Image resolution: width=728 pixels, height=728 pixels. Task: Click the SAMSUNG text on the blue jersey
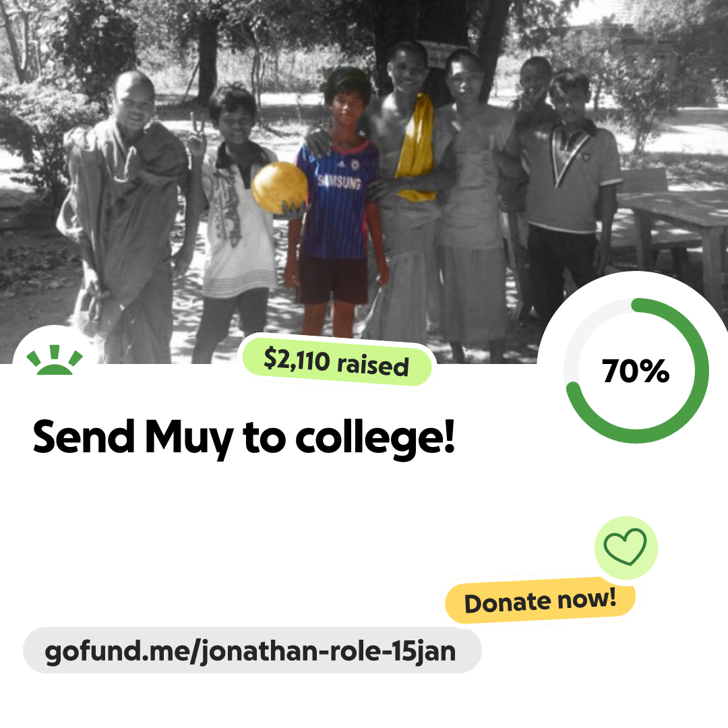[339, 181]
